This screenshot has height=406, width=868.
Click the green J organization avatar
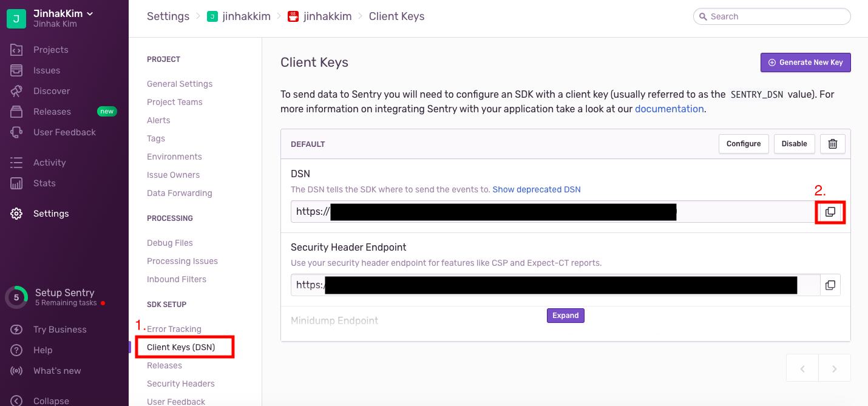pyautogui.click(x=16, y=19)
